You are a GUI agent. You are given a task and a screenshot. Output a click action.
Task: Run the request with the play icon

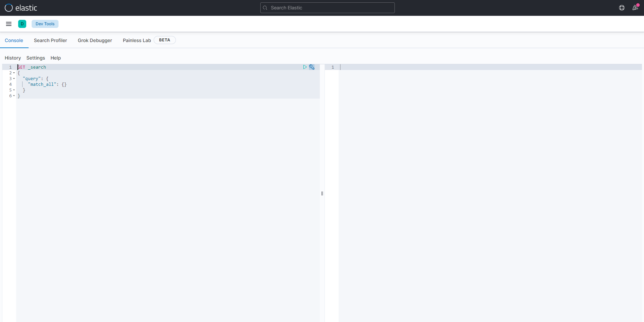[x=305, y=67]
